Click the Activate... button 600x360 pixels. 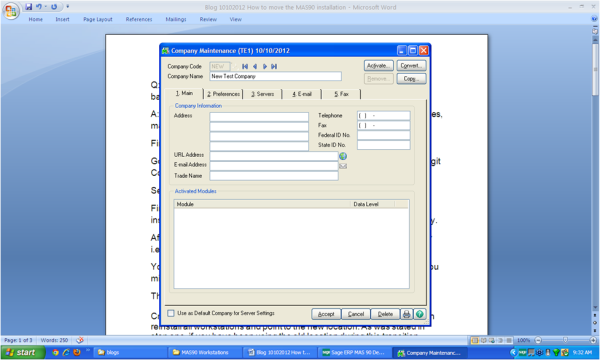[x=379, y=66]
